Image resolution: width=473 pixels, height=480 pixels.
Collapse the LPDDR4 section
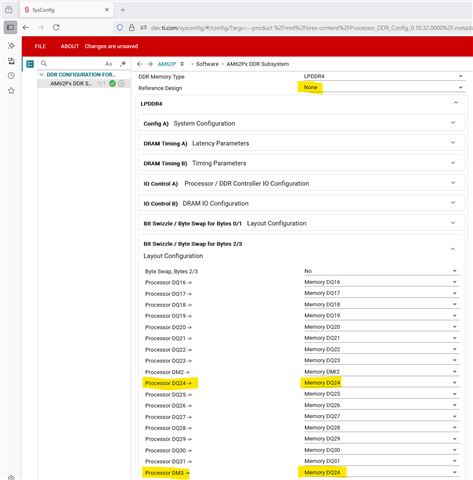456,103
